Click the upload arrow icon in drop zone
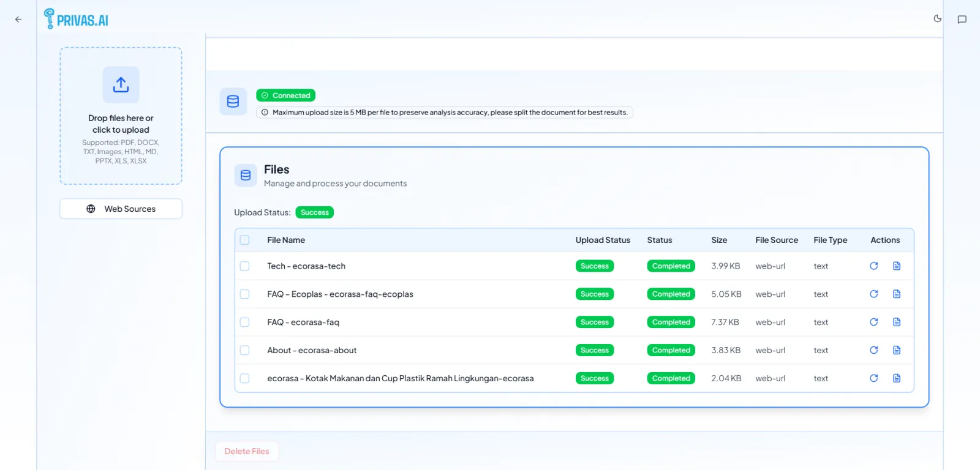 (x=121, y=84)
